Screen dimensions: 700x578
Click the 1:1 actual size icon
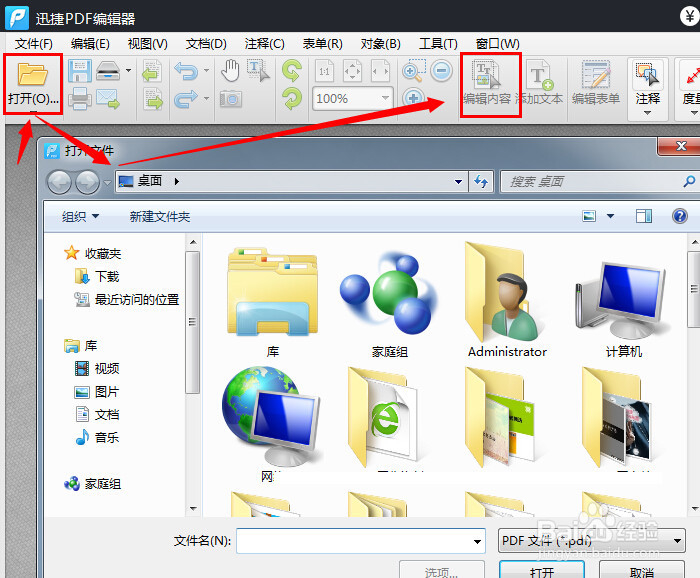coord(325,71)
